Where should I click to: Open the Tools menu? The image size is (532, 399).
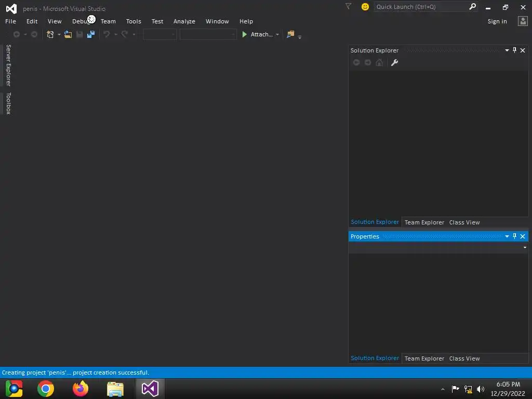(134, 21)
